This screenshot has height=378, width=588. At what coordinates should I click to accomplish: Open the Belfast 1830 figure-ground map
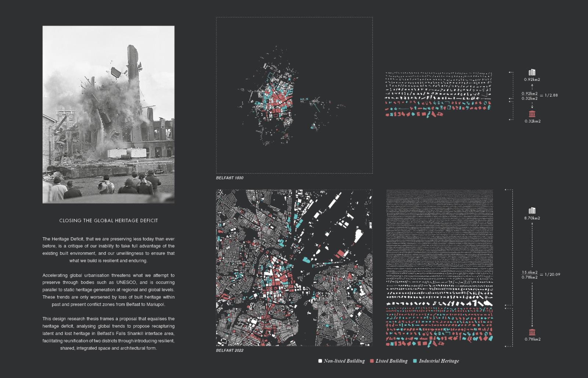(294, 96)
